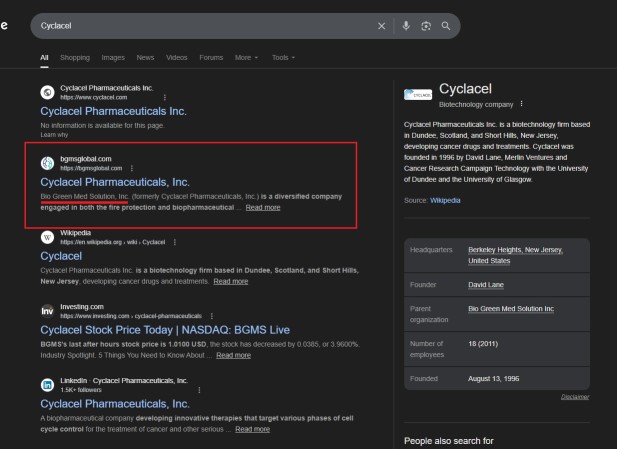Viewport: 617px width, 449px height.
Task: Switch to the Forums tab
Action: tap(211, 57)
